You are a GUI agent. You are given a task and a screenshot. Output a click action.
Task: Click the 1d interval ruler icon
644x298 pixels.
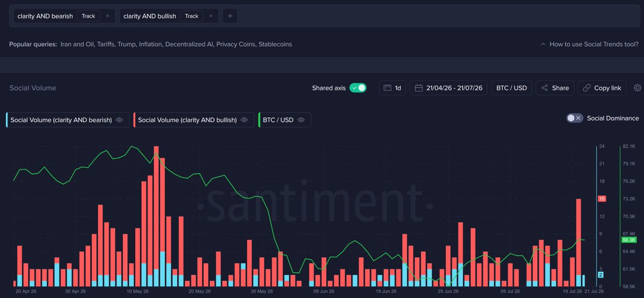(387, 88)
